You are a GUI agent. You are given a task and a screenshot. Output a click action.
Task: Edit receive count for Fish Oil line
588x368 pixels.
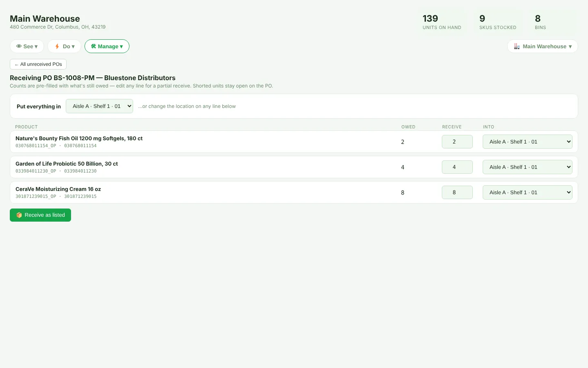[x=457, y=142]
